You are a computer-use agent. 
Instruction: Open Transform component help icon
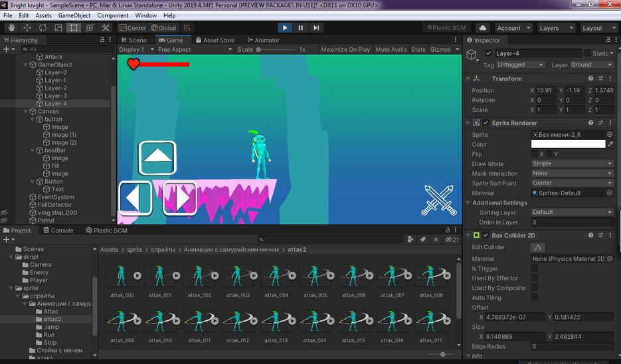coord(590,78)
